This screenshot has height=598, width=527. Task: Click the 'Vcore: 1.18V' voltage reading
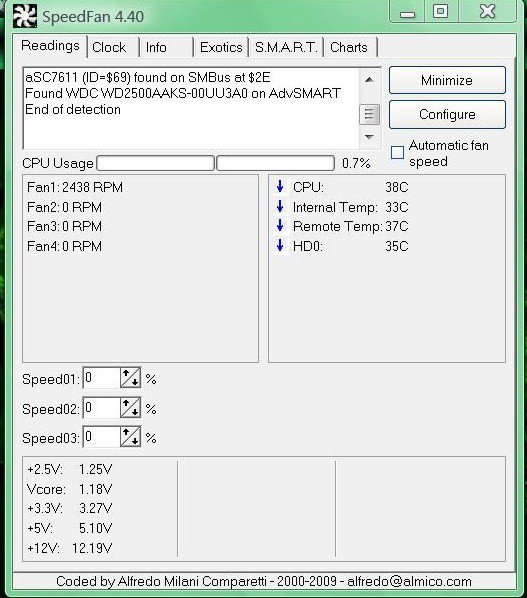70,489
